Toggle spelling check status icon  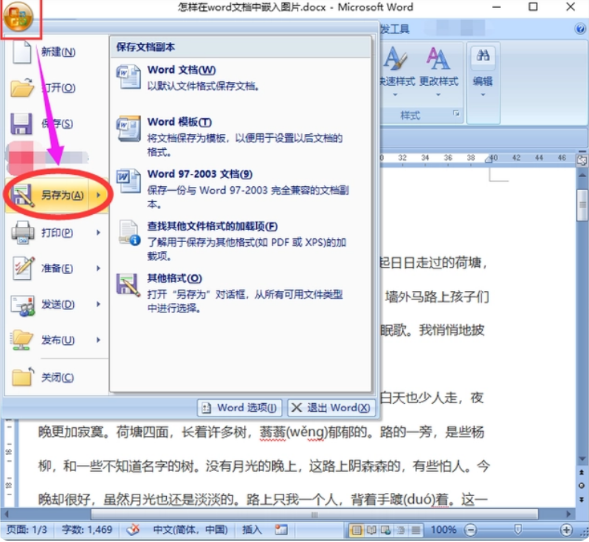pyautogui.click(x=133, y=530)
